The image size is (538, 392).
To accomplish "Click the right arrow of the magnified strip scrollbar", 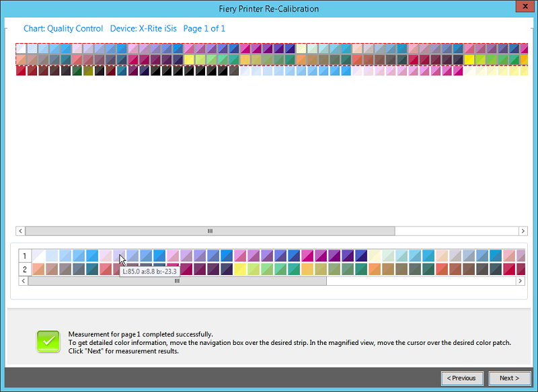I will point(520,281).
